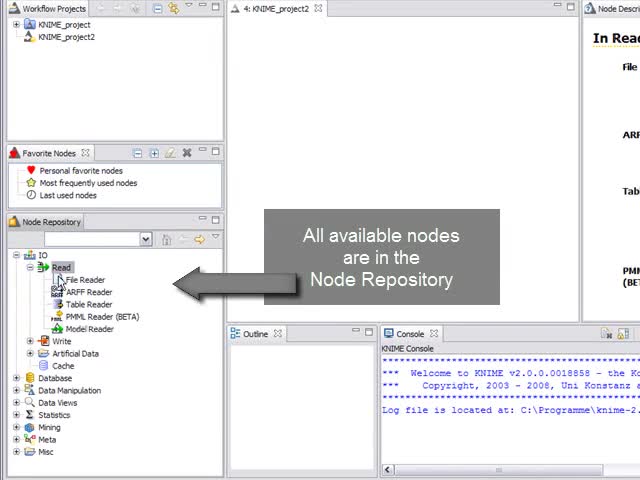
Task: Collapse the IO category
Action: coord(16,255)
